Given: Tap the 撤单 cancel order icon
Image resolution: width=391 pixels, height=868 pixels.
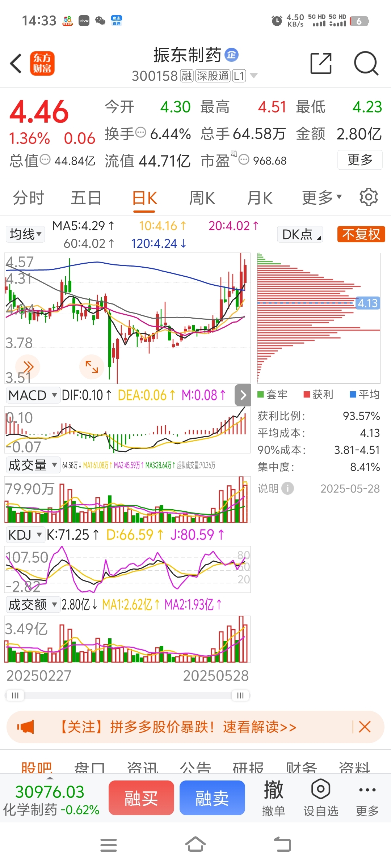Looking at the screenshot, I should click(273, 798).
